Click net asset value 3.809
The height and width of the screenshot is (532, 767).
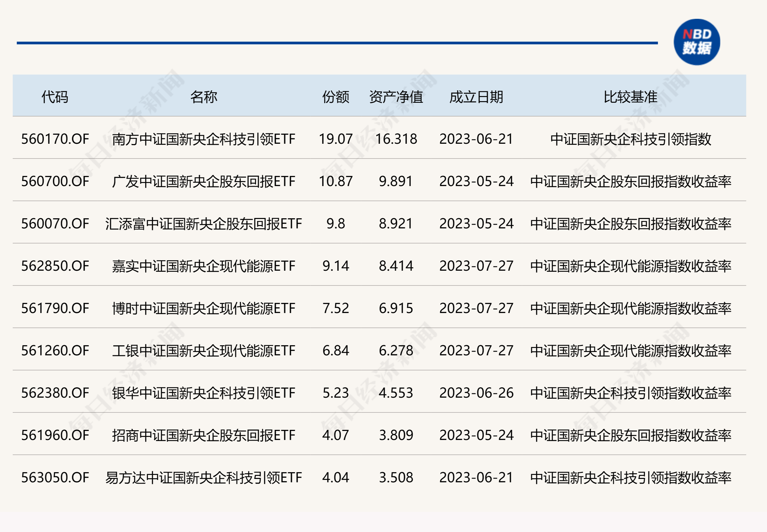pos(396,435)
